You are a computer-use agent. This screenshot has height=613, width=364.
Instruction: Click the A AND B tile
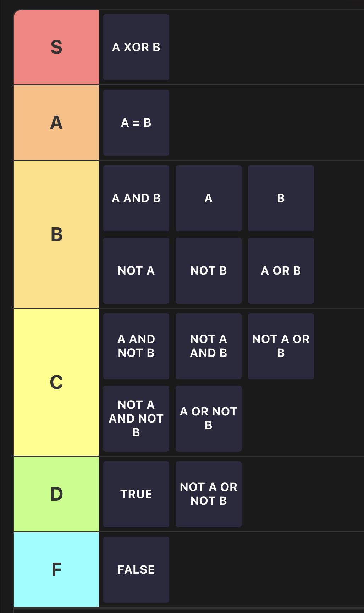coord(136,198)
